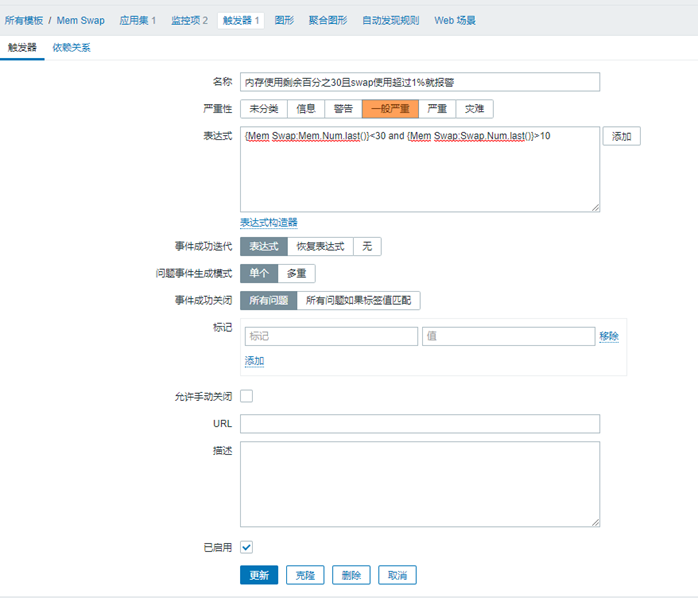Click the 取消 button

[x=398, y=575]
